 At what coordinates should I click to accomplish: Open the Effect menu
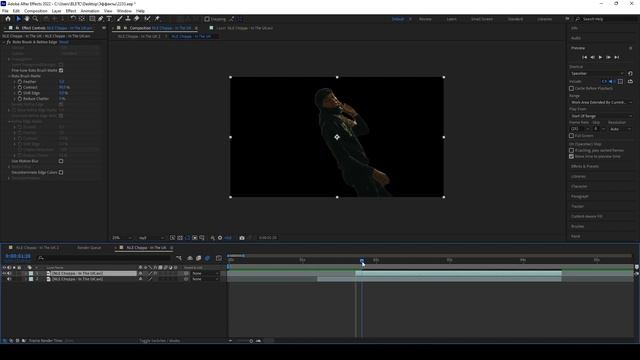[71, 11]
